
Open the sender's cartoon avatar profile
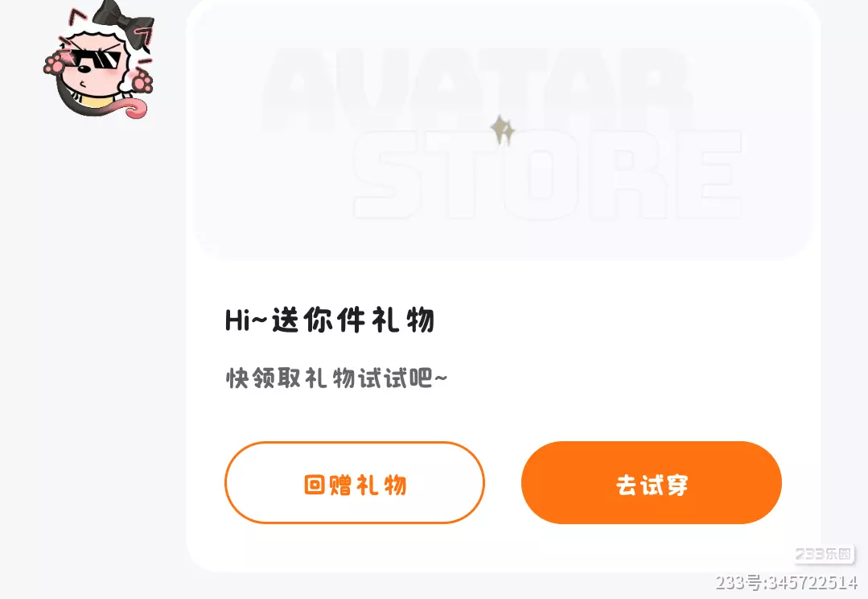[x=98, y=60]
